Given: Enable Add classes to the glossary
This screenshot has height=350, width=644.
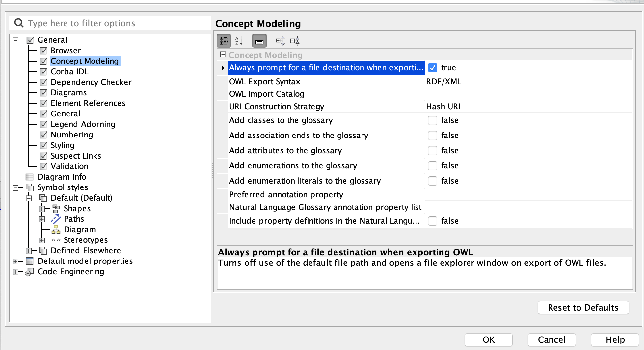Looking at the screenshot, I should coord(433,120).
